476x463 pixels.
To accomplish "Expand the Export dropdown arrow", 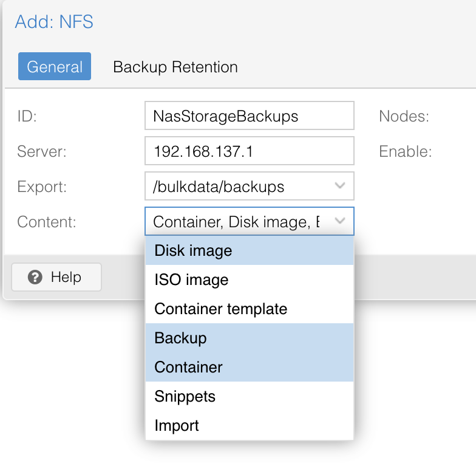I will tap(341, 186).
